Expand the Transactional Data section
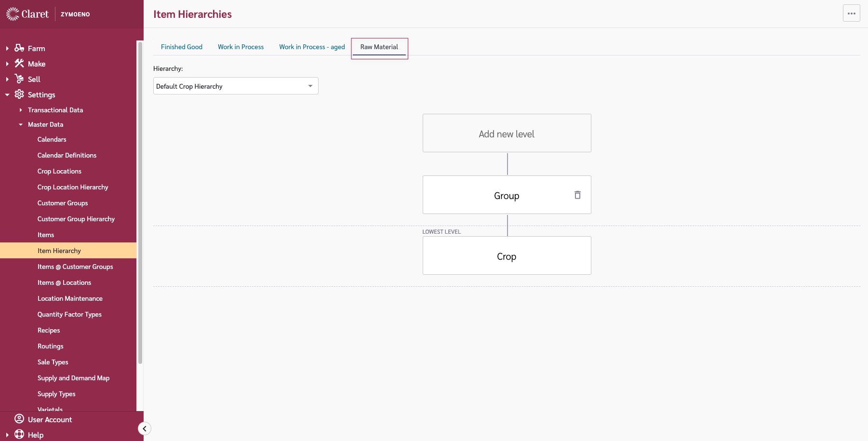Image resolution: width=868 pixels, height=441 pixels. 21,110
